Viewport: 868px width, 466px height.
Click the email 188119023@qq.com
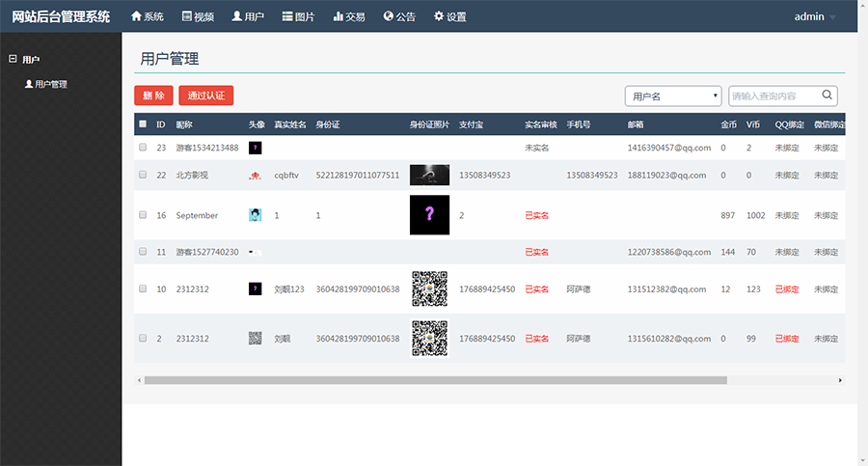coord(666,175)
